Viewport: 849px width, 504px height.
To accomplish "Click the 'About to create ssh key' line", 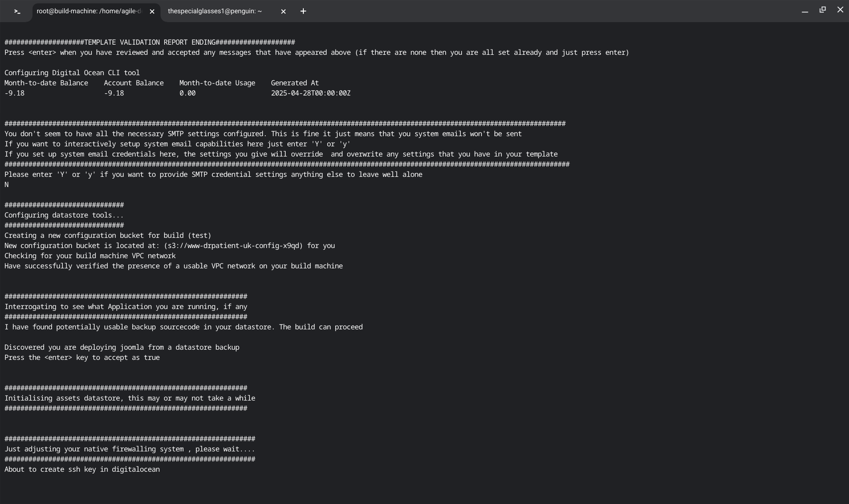I will (82, 470).
